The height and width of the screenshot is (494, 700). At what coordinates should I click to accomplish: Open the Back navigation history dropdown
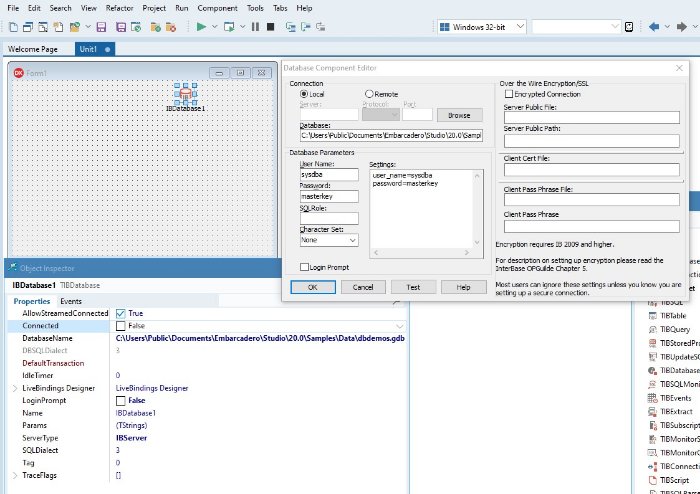tap(667, 27)
